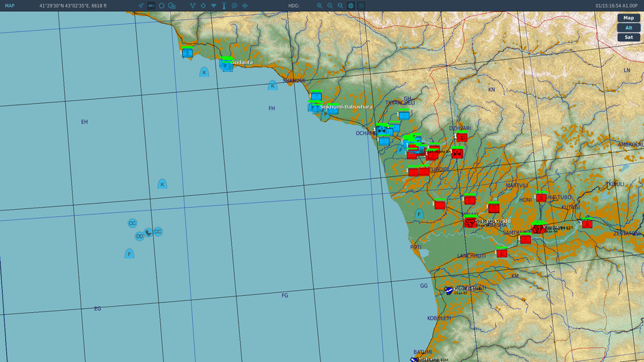Toggle the grid overlay icon in toolbar
The image size is (644, 362).
coord(361,5)
